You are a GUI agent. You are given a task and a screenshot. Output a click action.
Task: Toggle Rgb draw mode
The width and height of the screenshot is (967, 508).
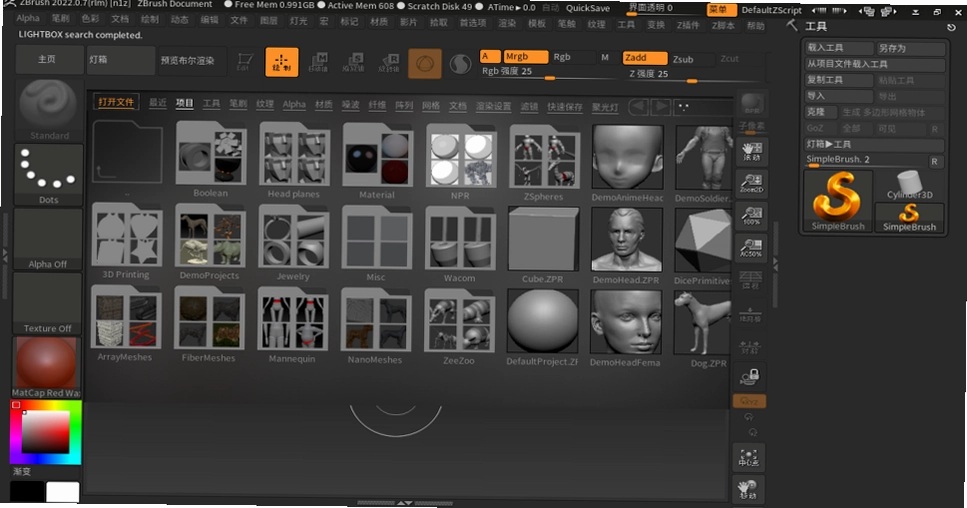click(573, 57)
